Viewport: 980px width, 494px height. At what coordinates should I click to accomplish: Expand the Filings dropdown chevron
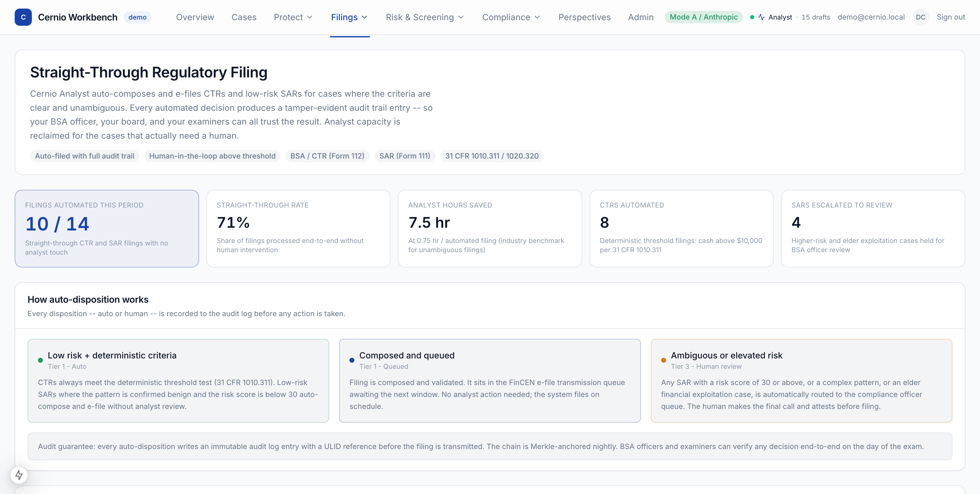point(364,17)
